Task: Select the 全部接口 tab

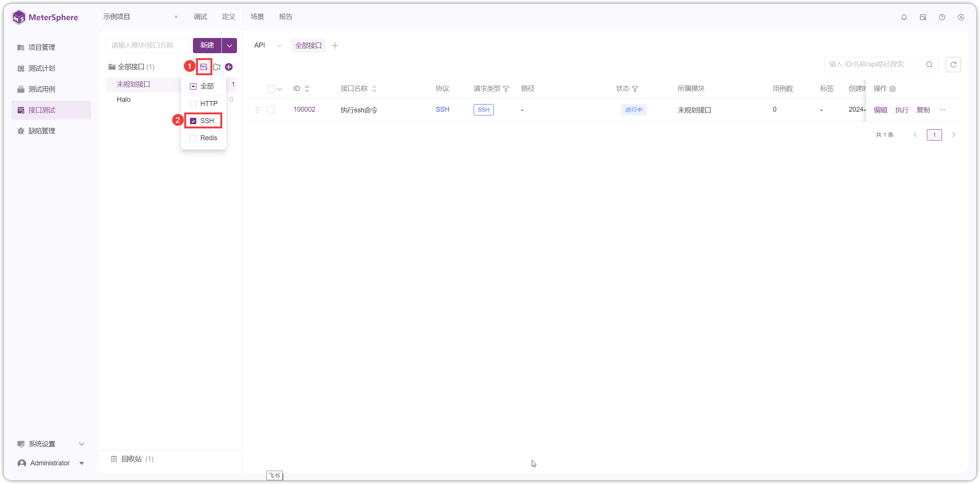Action: pyautogui.click(x=308, y=45)
